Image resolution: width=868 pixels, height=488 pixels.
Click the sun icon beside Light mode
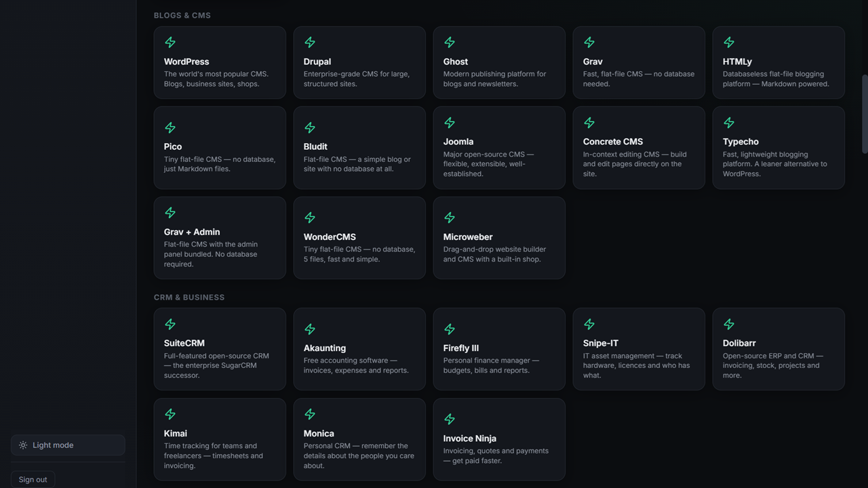(23, 445)
